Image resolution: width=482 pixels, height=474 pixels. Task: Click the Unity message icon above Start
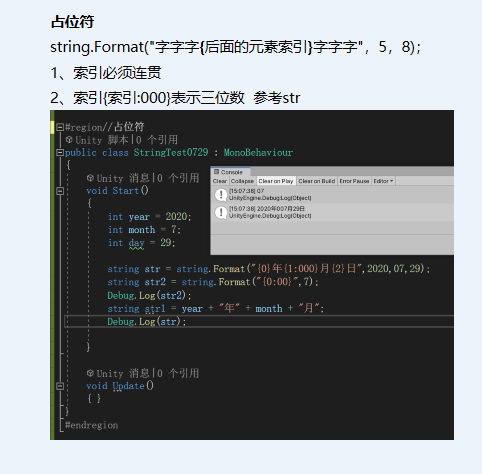click(90, 178)
